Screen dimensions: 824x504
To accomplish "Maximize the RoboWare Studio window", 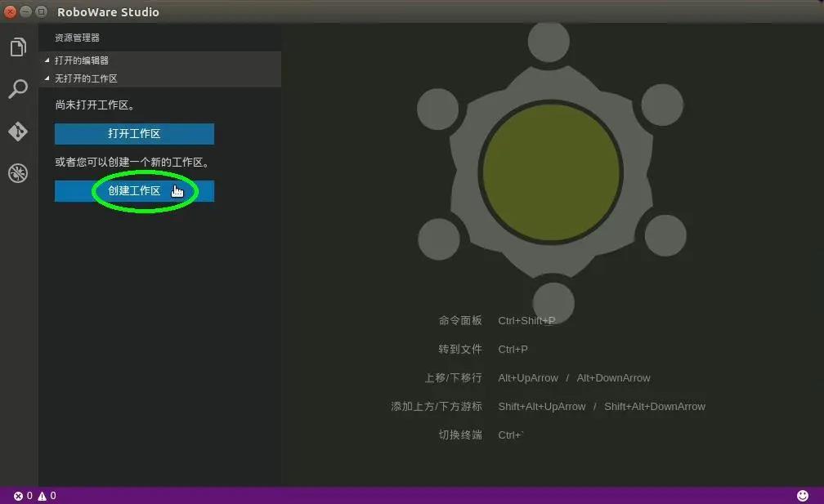I will click(42, 11).
